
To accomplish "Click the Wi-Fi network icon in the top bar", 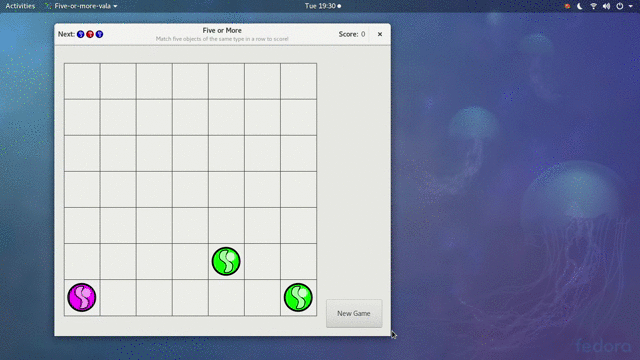I will (x=593, y=6).
